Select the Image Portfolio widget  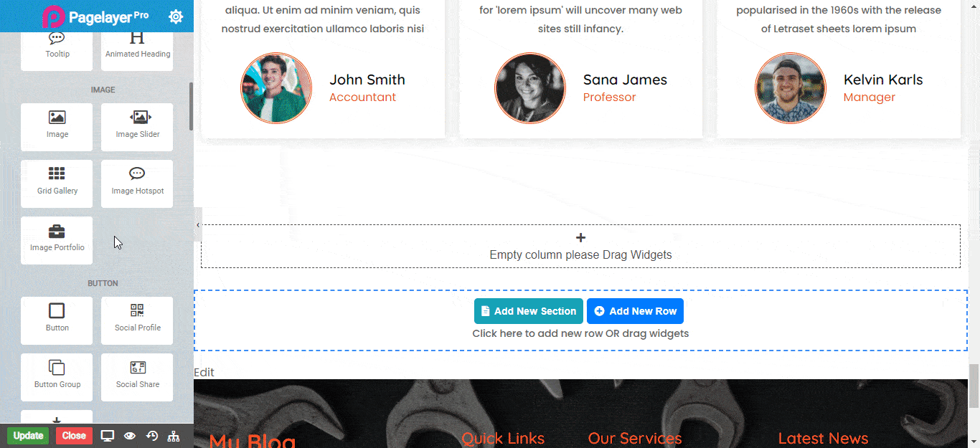57,240
